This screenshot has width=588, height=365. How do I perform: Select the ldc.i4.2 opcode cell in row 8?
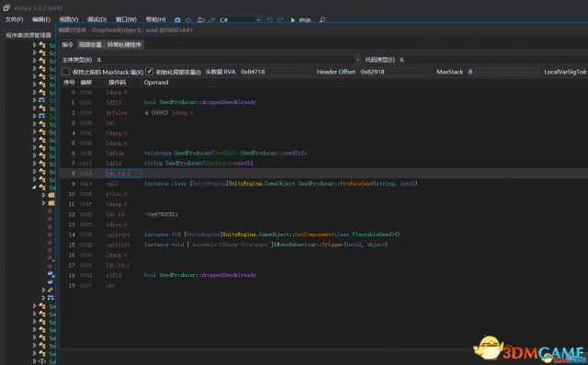click(x=123, y=174)
